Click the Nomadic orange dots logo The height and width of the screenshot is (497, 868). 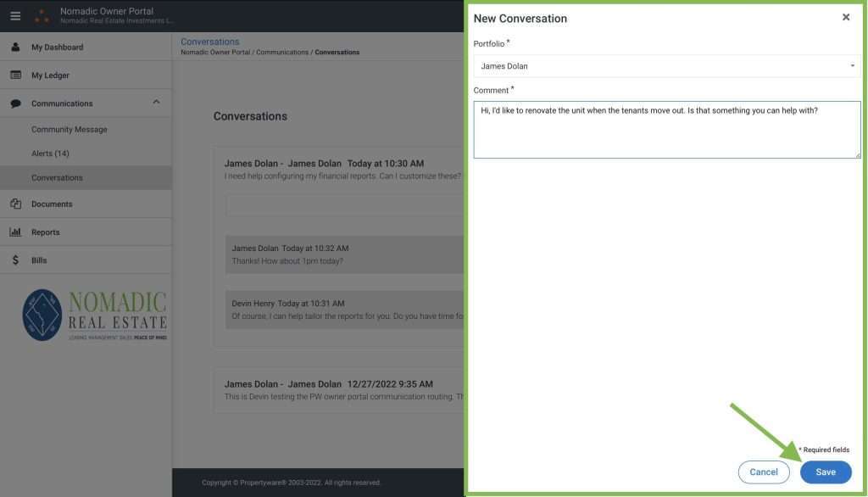click(42, 16)
